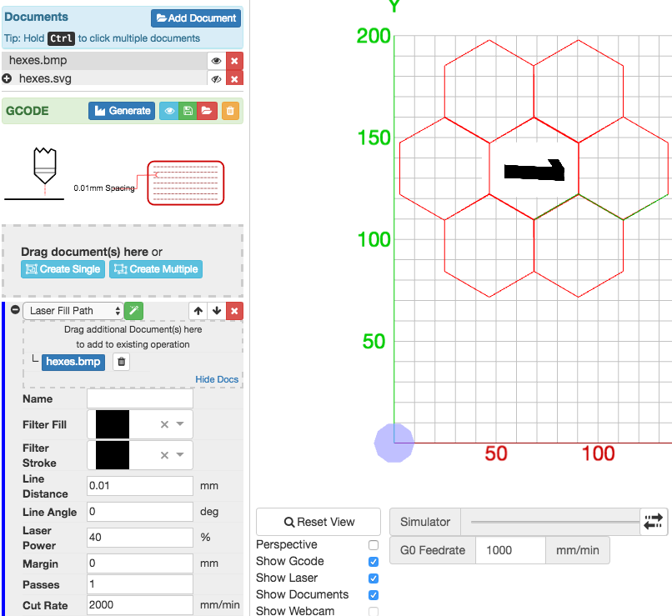Click the Passes input field

140,584
